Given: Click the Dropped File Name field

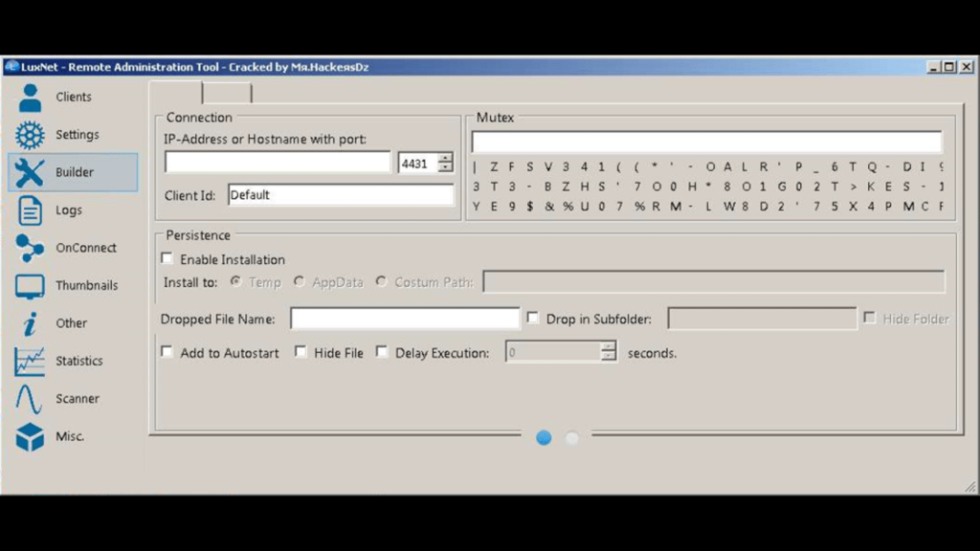Looking at the screenshot, I should click(405, 319).
